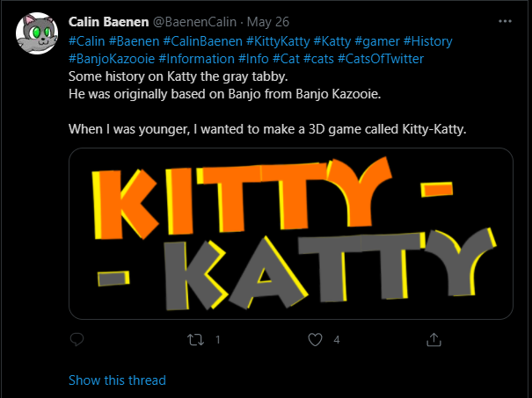The width and height of the screenshot is (532, 398).
Task: Visit the #CatsOfTwitter hashtag
Action: click(x=381, y=59)
